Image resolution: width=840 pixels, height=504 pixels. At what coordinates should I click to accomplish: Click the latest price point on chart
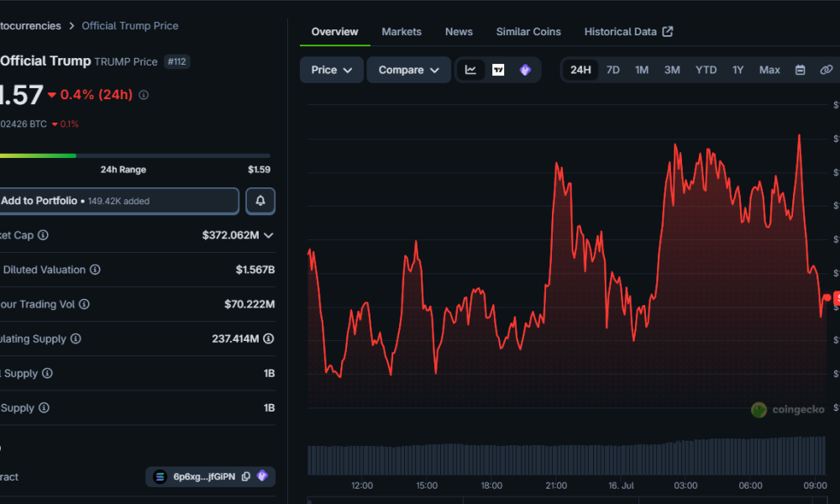(827, 298)
